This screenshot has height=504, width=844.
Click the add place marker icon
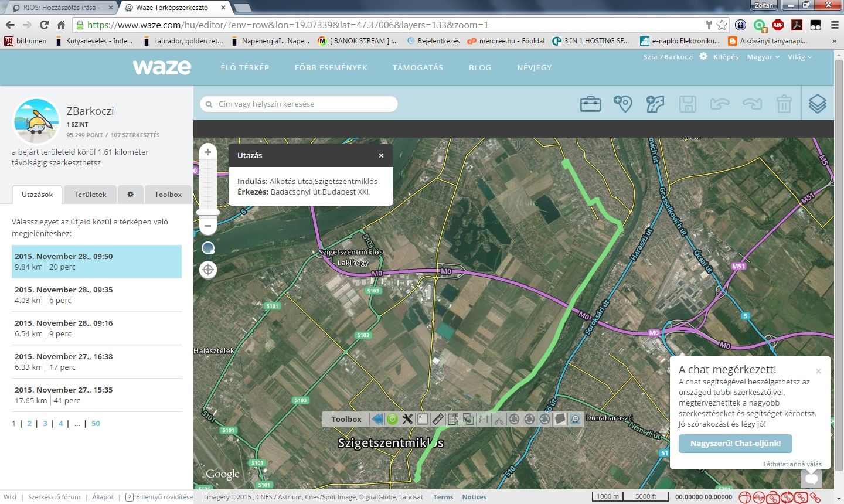tap(623, 104)
